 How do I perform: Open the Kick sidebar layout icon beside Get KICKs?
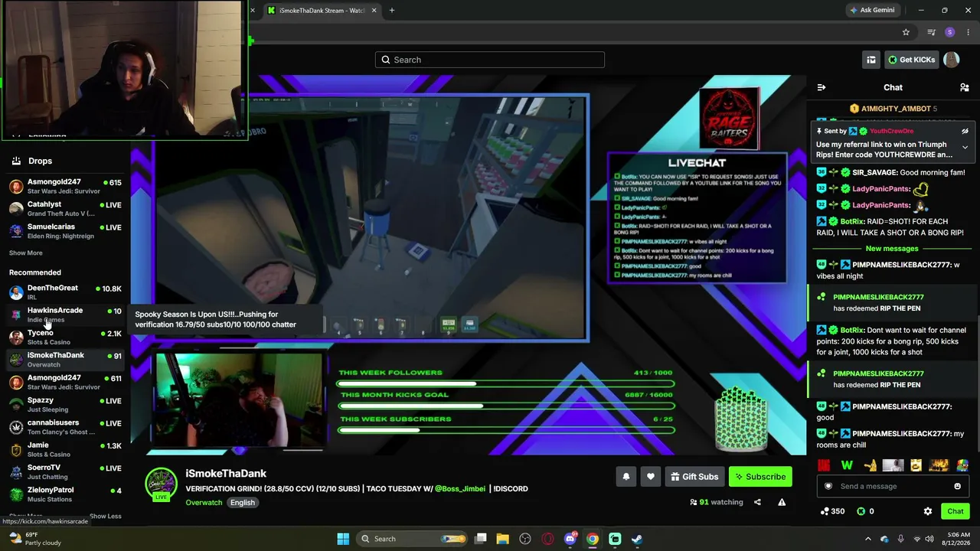pyautogui.click(x=871, y=60)
